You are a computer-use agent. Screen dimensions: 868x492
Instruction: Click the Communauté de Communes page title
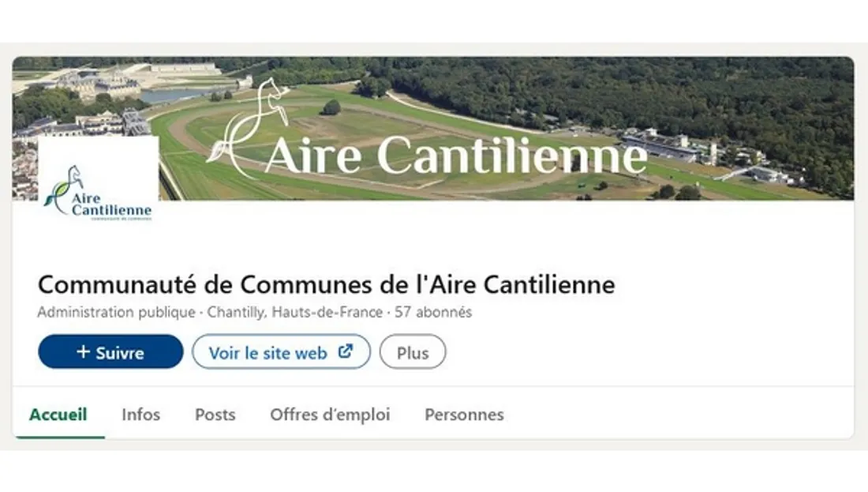point(327,285)
